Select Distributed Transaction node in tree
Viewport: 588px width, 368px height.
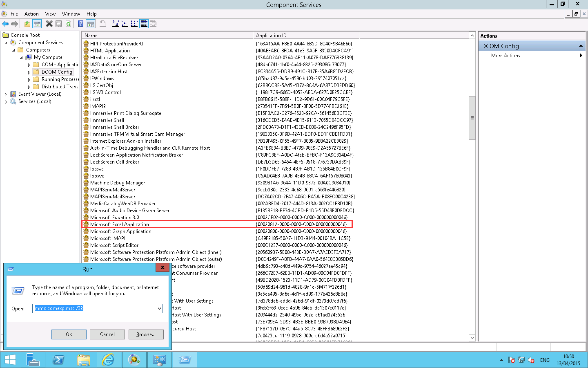click(x=60, y=87)
